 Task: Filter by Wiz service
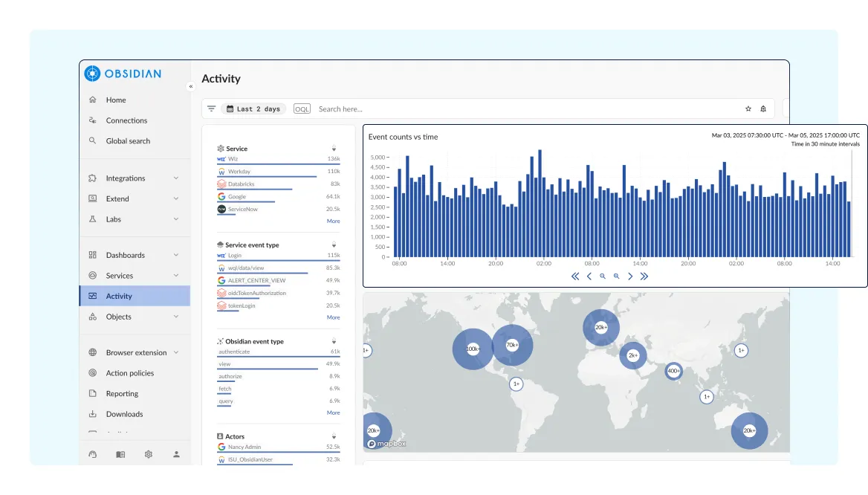pos(279,160)
